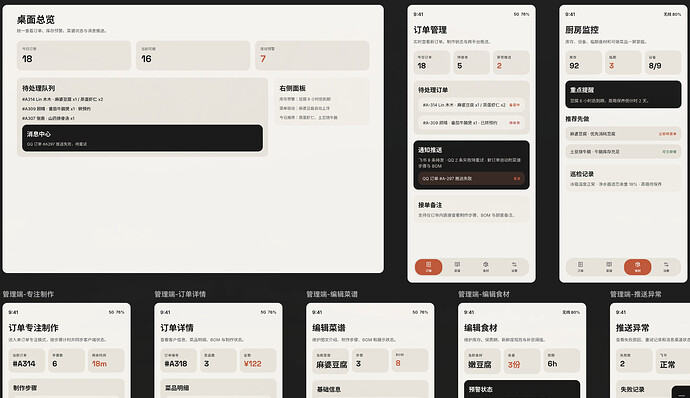Open the QQ 订单 #A-297 failed push row
Screen dimensions: 690x398
click(x=471, y=178)
